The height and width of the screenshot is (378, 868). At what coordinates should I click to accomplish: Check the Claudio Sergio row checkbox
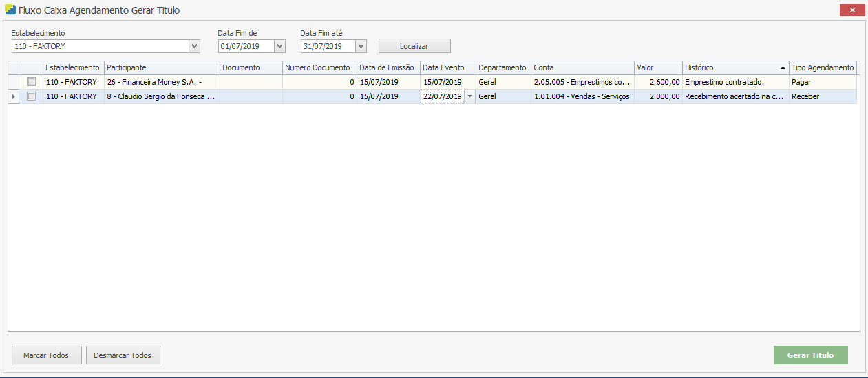[x=31, y=97]
